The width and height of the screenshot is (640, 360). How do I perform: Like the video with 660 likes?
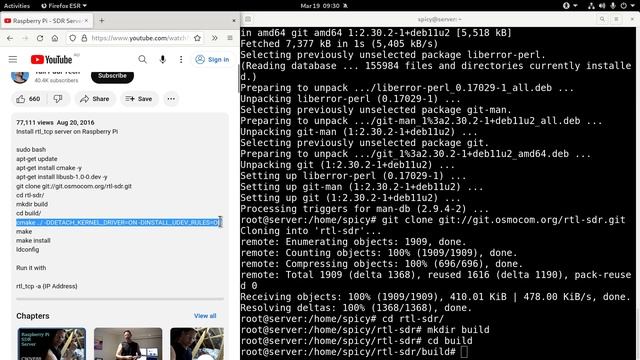[28, 99]
